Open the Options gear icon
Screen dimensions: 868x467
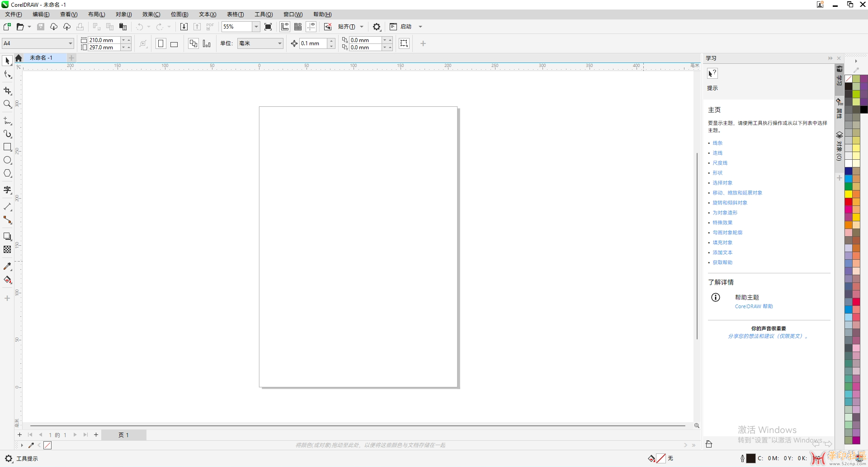point(377,27)
